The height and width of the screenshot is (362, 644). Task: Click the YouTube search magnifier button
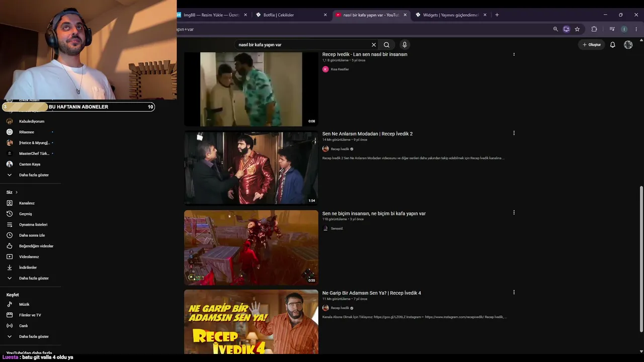[386, 45]
